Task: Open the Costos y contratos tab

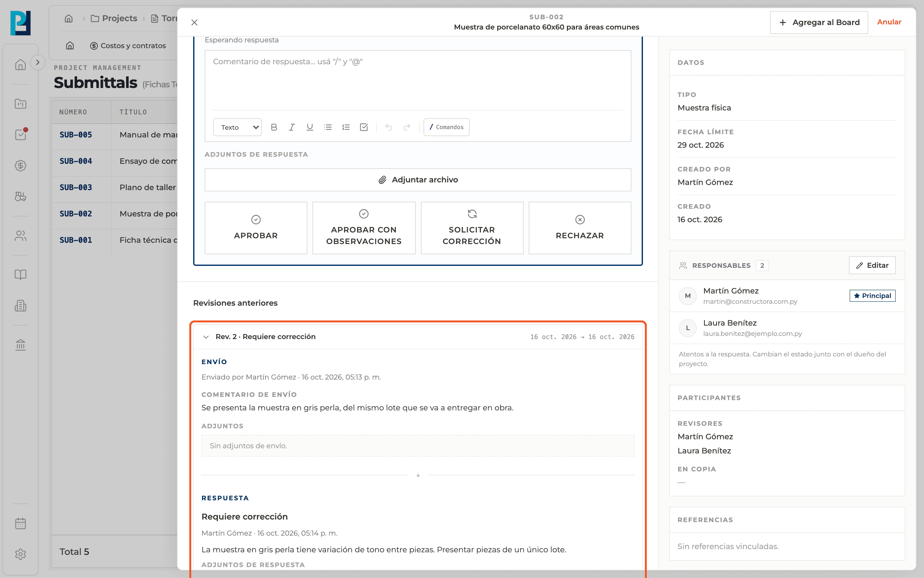Action: point(128,46)
